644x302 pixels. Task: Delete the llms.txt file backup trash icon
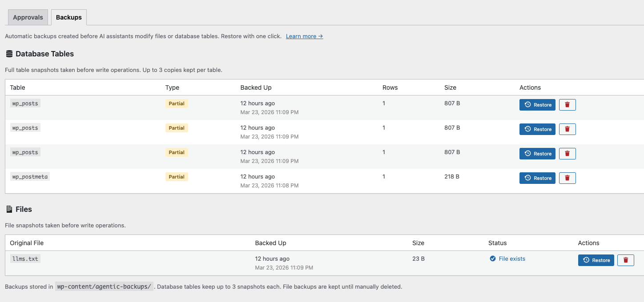click(626, 260)
